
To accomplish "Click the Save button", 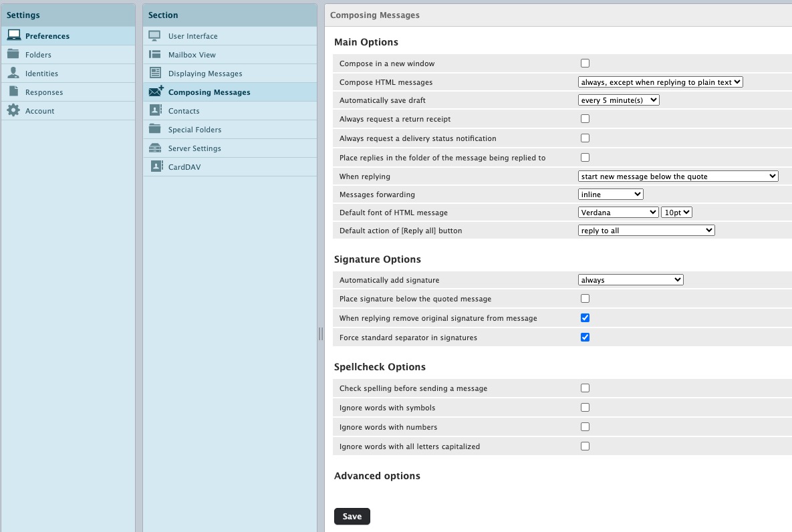I will (x=352, y=517).
